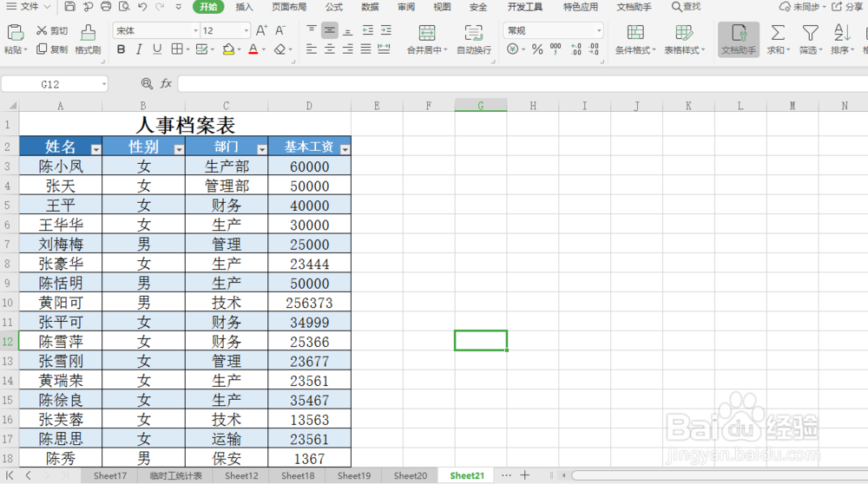This screenshot has width=868, height=484.
Task: Click the eraser clear-format icon
Action: pyautogui.click(x=279, y=49)
